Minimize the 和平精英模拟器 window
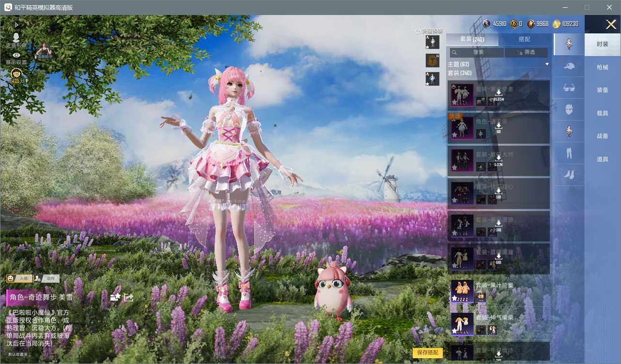Viewport: 621px width, 364px height. pyautogui.click(x=565, y=7)
